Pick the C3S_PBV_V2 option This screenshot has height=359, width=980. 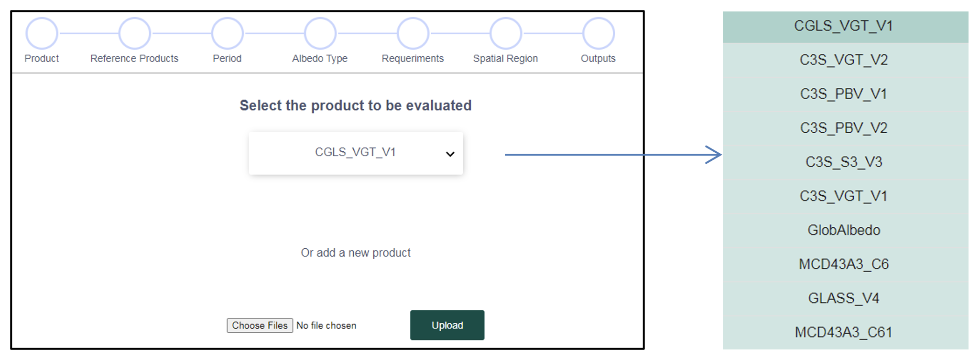click(844, 128)
